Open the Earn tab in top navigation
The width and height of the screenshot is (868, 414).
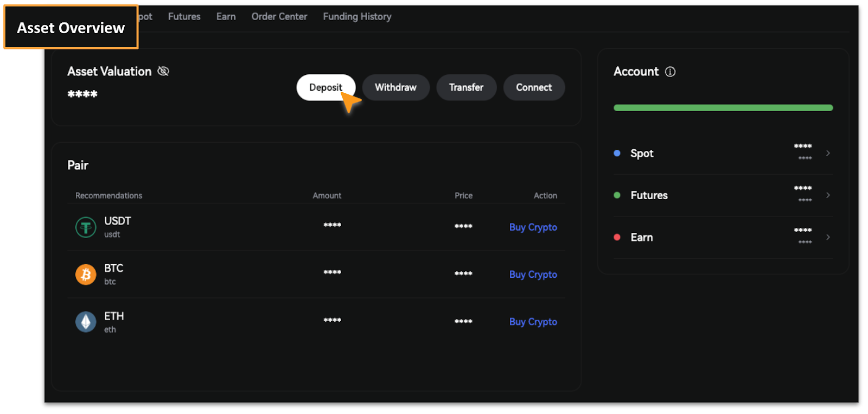click(226, 17)
